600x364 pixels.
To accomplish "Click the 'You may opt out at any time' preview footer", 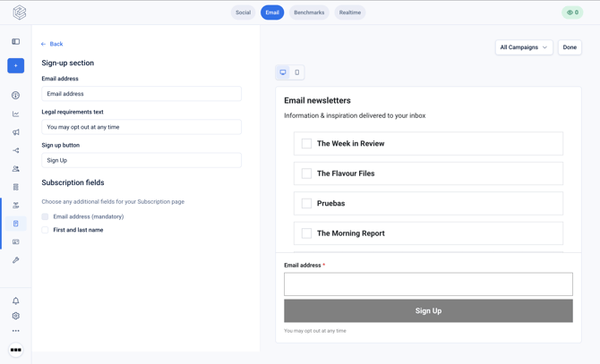I will click(315, 331).
